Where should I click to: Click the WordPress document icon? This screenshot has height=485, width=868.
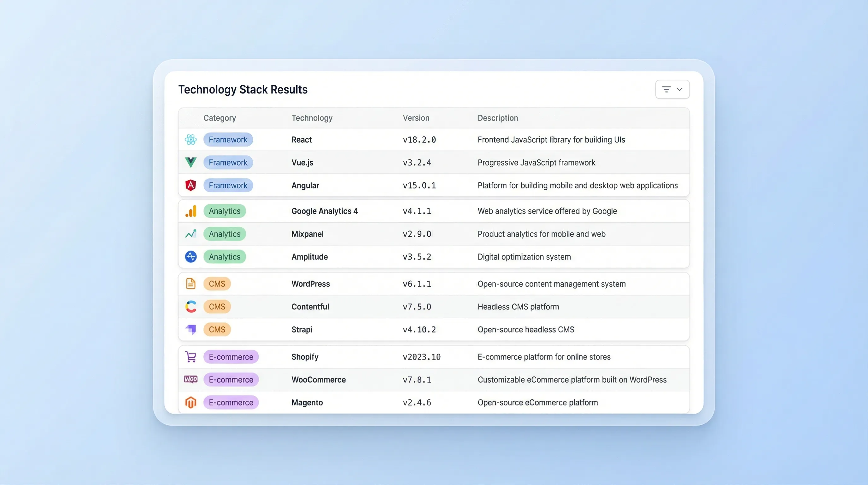click(191, 284)
